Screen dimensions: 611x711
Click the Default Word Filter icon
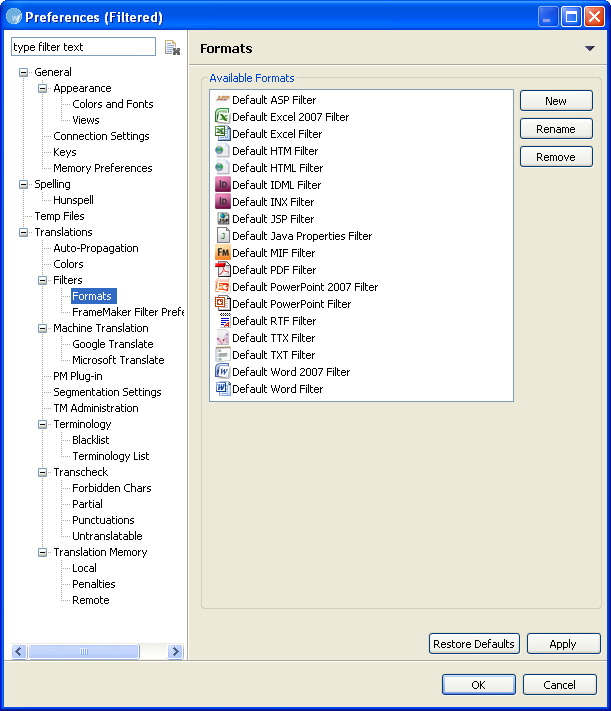point(222,389)
